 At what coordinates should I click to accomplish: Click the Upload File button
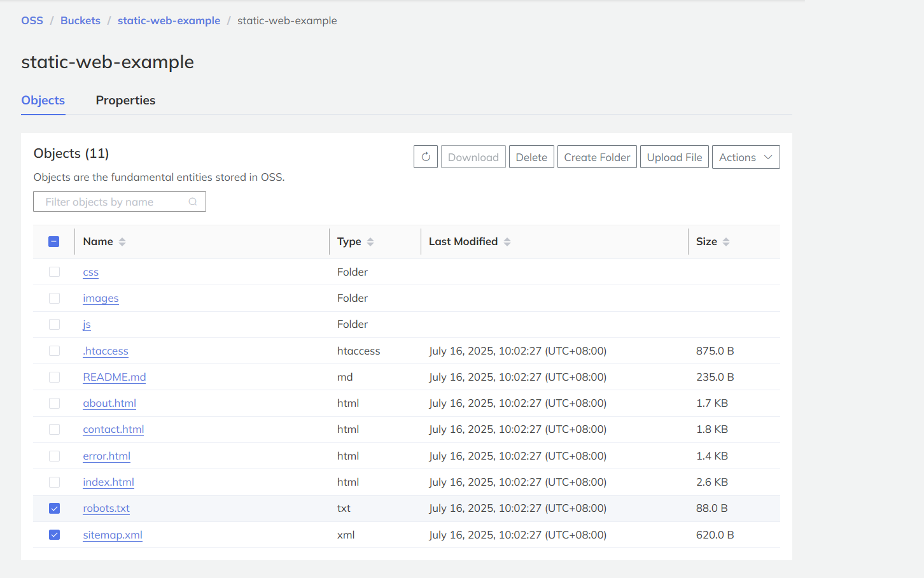click(674, 157)
